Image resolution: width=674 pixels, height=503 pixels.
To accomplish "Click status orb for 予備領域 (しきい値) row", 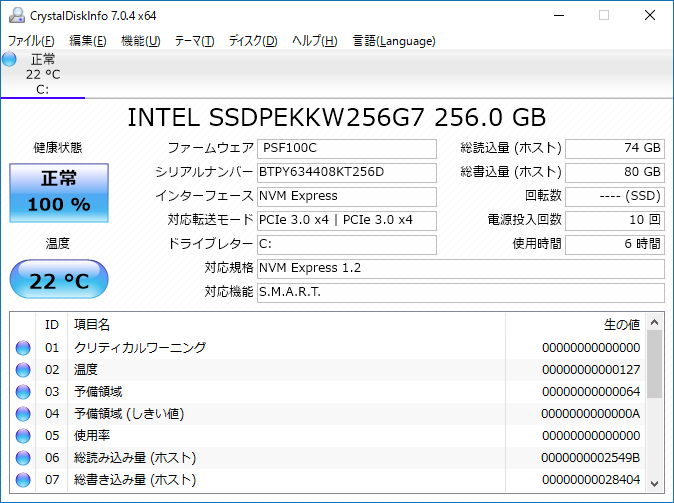I will pos(23,414).
